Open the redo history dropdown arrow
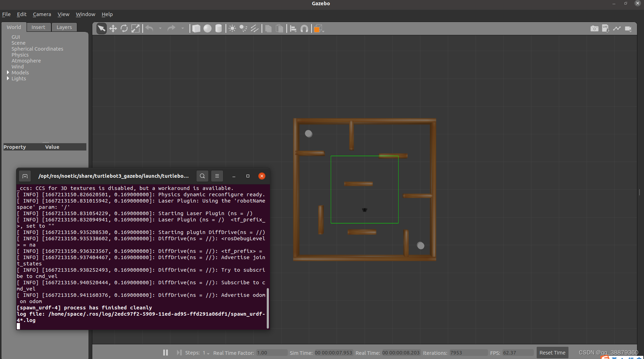 182,29
